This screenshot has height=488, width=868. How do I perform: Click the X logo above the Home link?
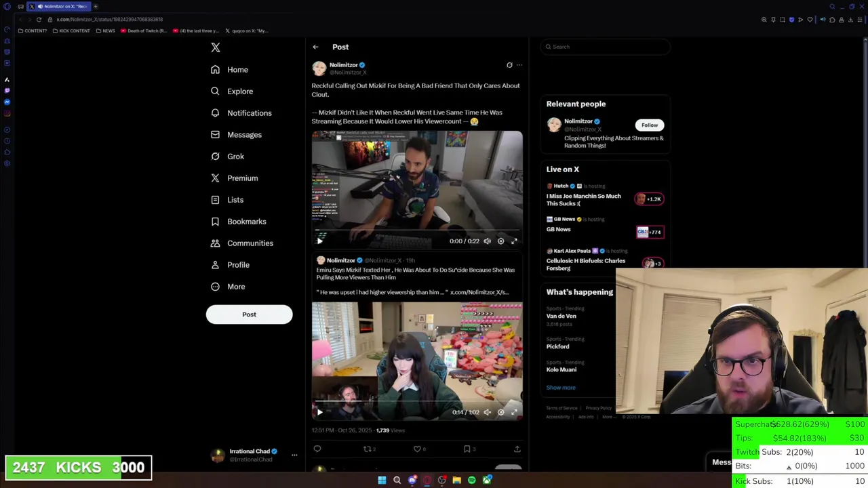pos(216,47)
